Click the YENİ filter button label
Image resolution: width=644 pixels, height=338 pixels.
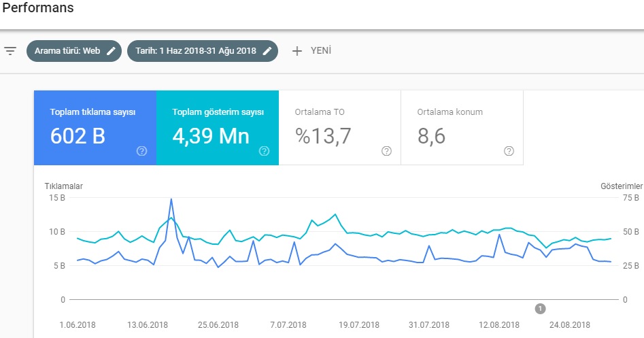(x=320, y=51)
